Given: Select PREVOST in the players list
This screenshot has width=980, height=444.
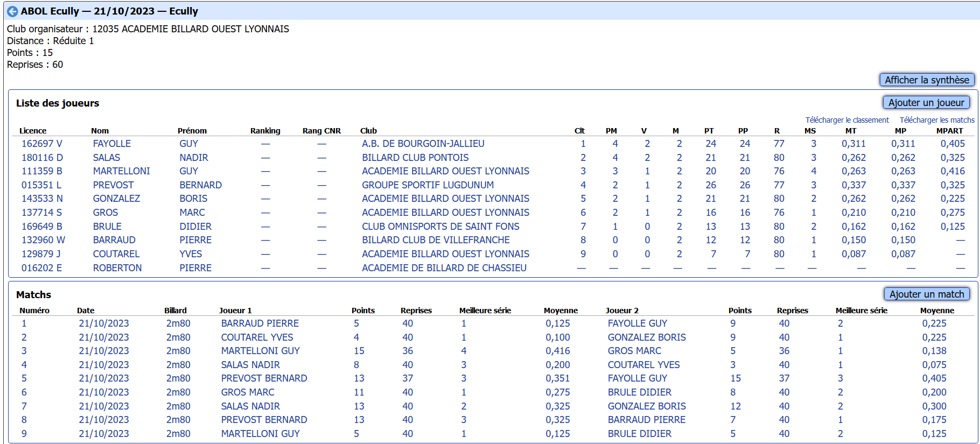Looking at the screenshot, I should (x=114, y=185).
